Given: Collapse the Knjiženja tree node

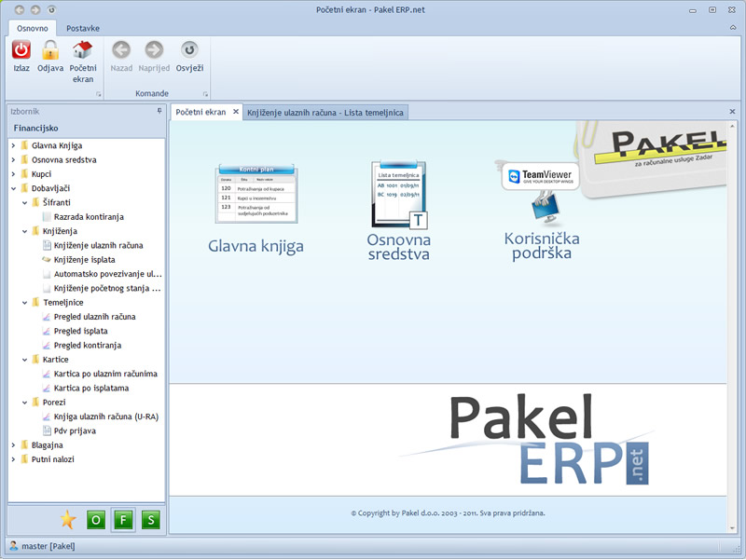Looking at the screenshot, I should point(25,231).
